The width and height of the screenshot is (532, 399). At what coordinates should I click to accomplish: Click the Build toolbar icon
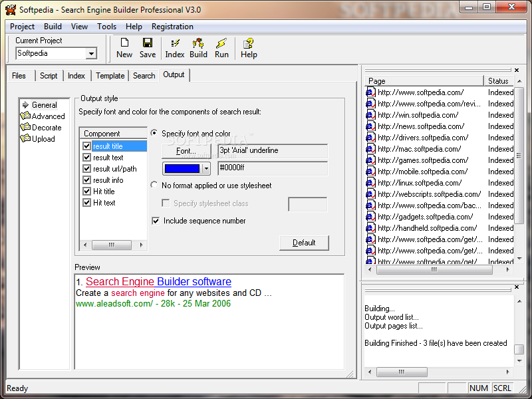tap(198, 43)
